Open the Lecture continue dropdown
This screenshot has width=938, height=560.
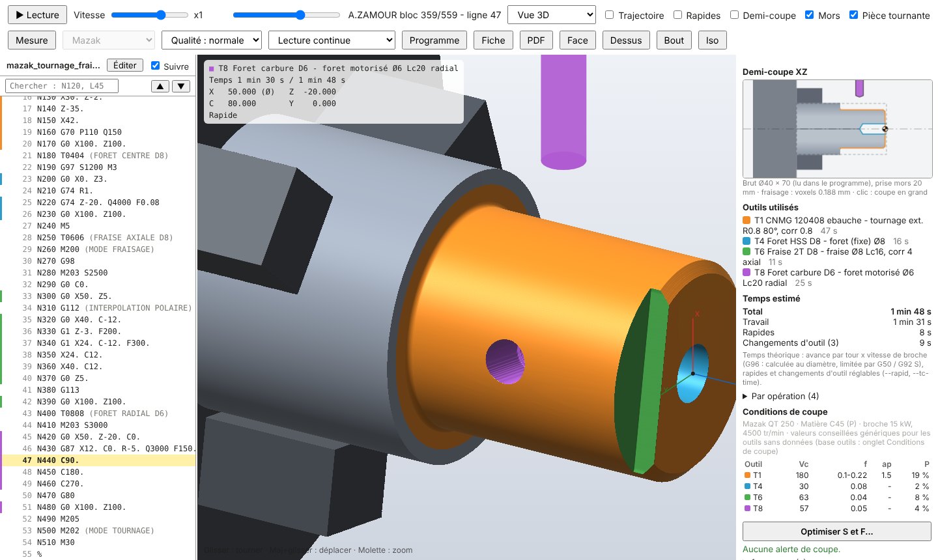pyautogui.click(x=332, y=40)
